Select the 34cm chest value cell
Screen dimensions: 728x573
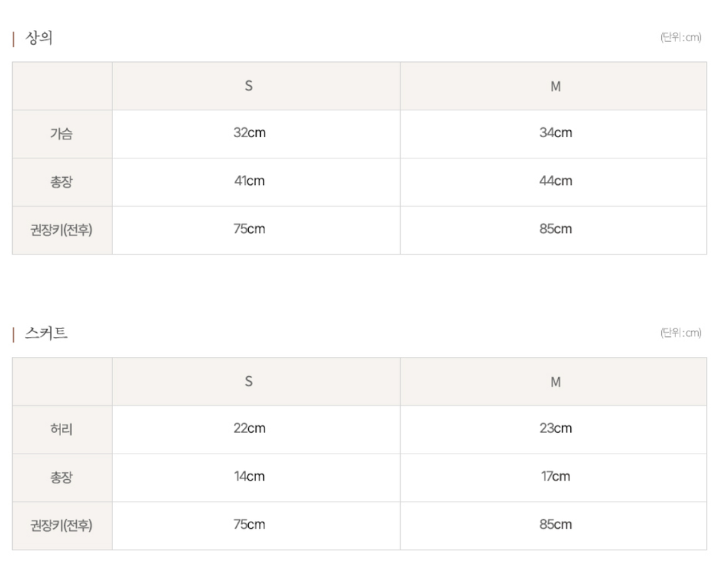coord(555,133)
